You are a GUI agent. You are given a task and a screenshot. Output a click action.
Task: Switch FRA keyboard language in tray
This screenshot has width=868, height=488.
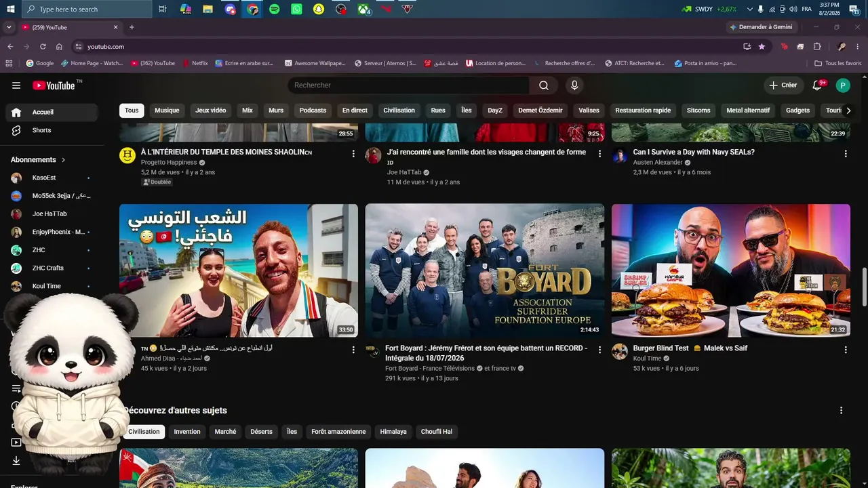click(x=807, y=9)
